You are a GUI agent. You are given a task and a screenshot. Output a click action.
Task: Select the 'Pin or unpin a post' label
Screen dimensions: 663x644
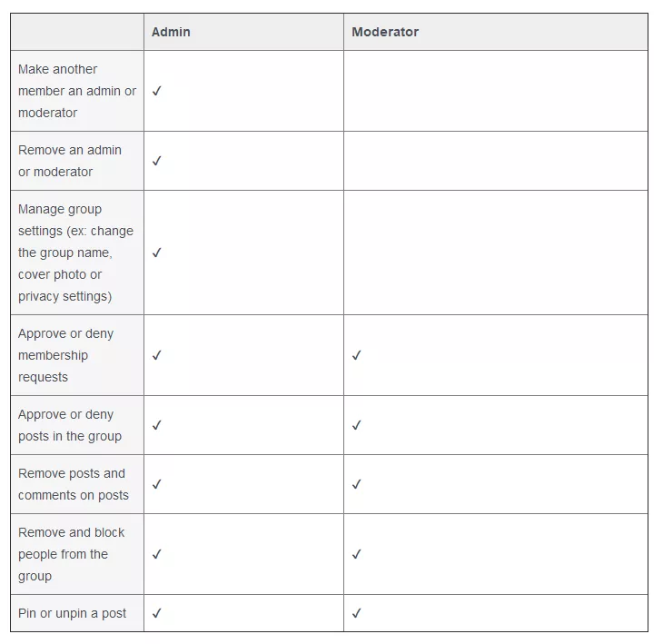coord(73,613)
